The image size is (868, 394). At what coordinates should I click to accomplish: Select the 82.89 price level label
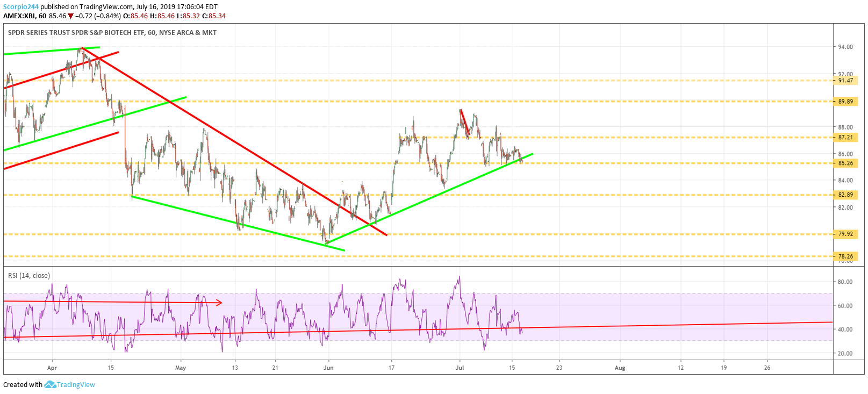pyautogui.click(x=845, y=195)
